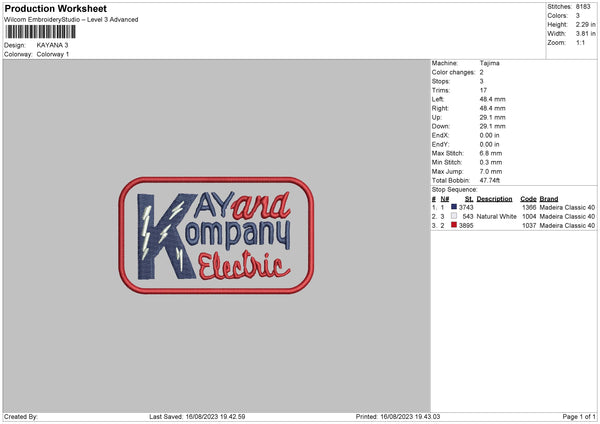Click the Stop Sequence heading
This screenshot has width=600, height=424.
coord(455,190)
